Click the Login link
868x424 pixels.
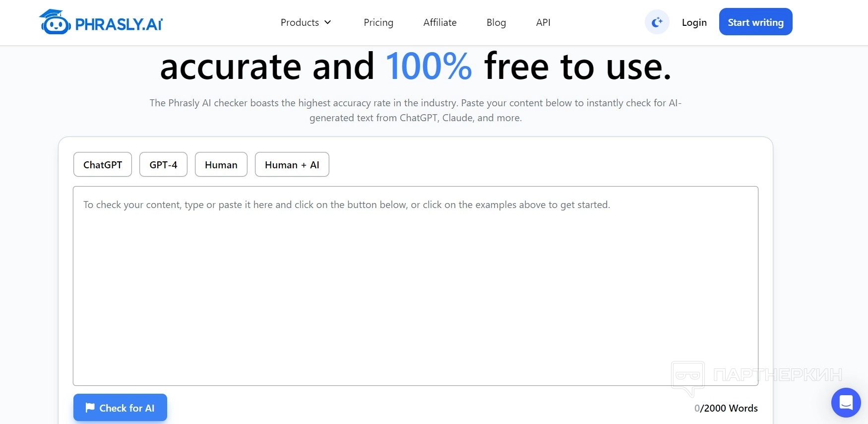[694, 22]
